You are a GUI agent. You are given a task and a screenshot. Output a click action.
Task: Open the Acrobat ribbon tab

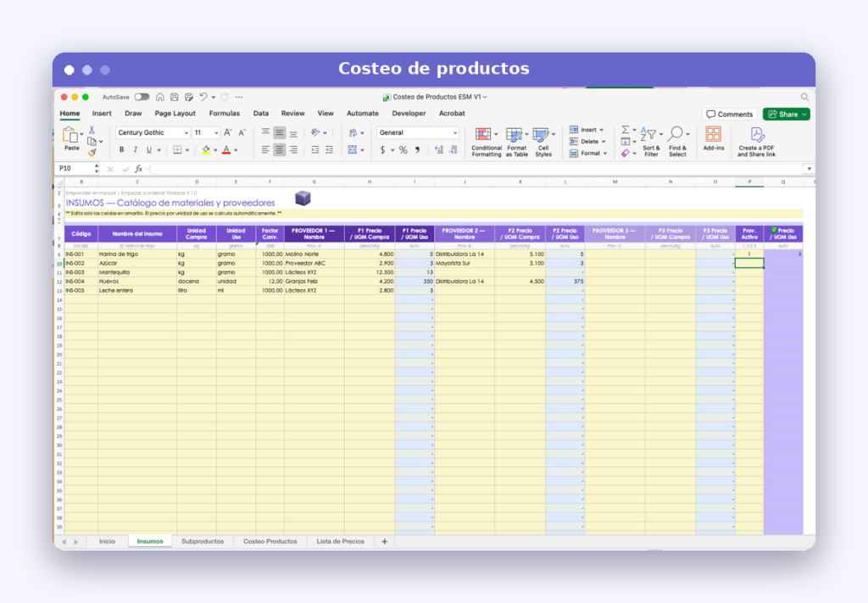pyautogui.click(x=452, y=114)
